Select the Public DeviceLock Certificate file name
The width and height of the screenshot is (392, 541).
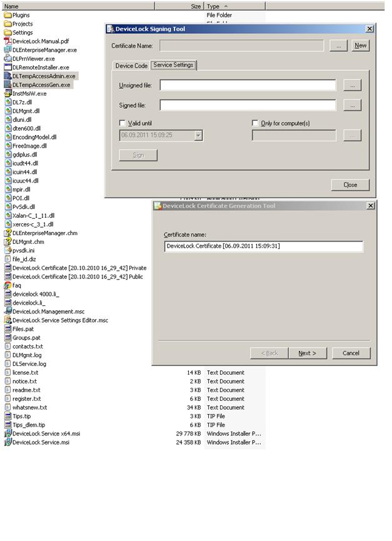pos(78,276)
